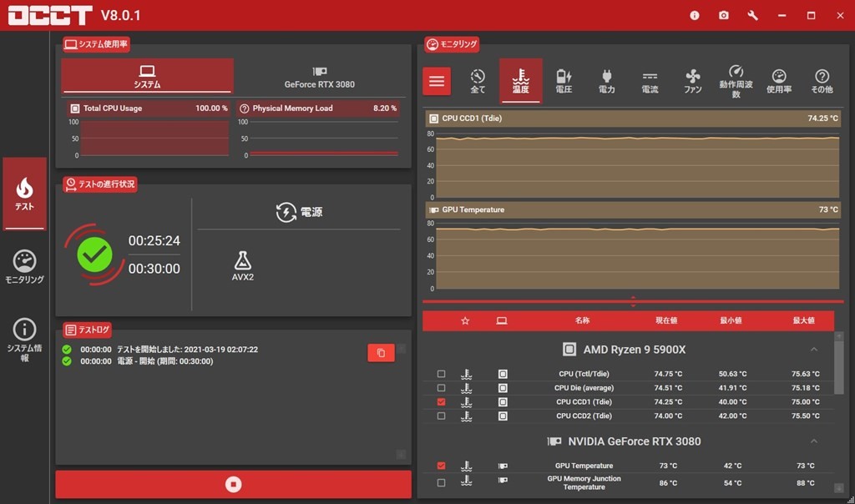The image size is (855, 504).
Task: Select the ファン fan sensor icon
Action: pyautogui.click(x=693, y=81)
